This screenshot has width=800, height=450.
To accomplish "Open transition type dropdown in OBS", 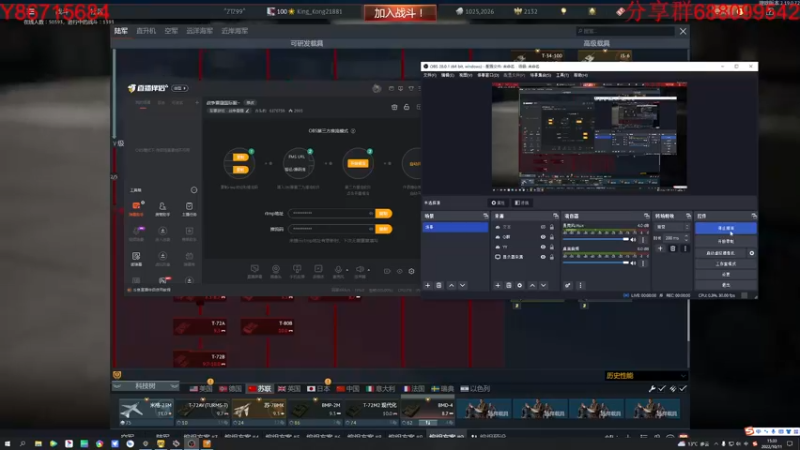I will [x=672, y=227].
